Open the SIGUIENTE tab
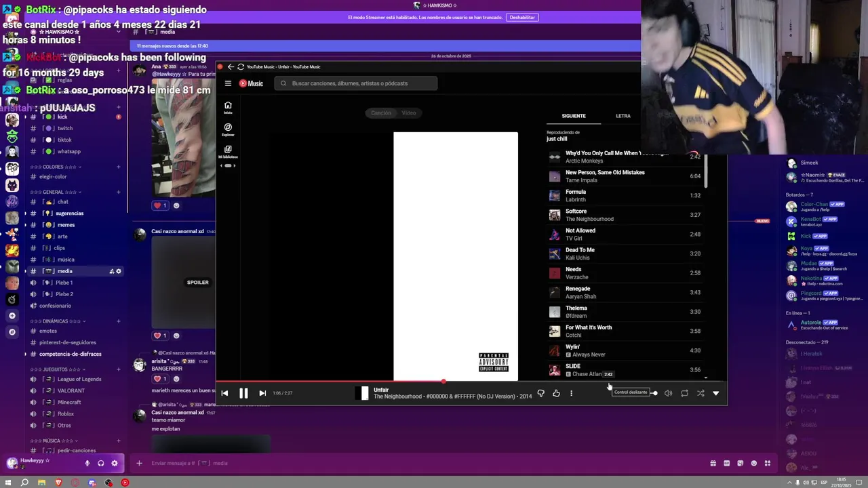 (x=574, y=116)
